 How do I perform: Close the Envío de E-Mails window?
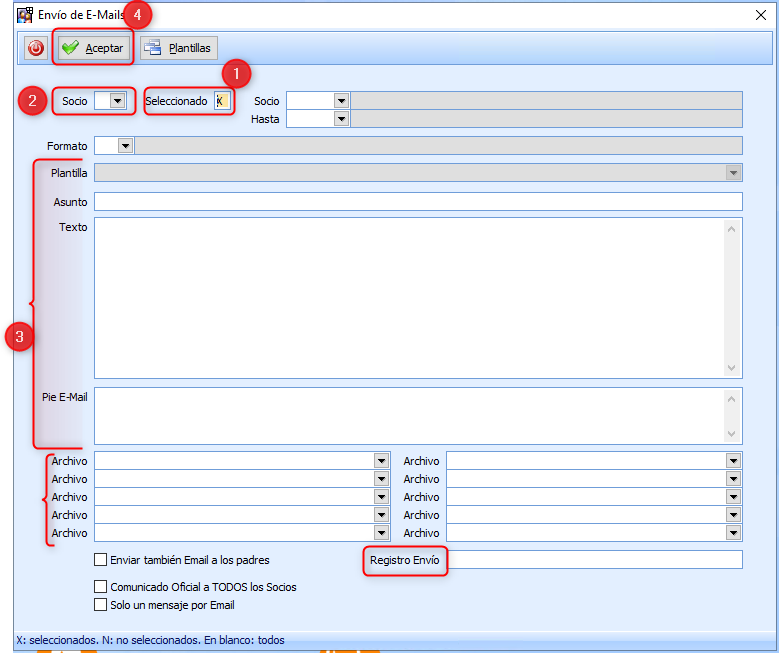pos(759,14)
